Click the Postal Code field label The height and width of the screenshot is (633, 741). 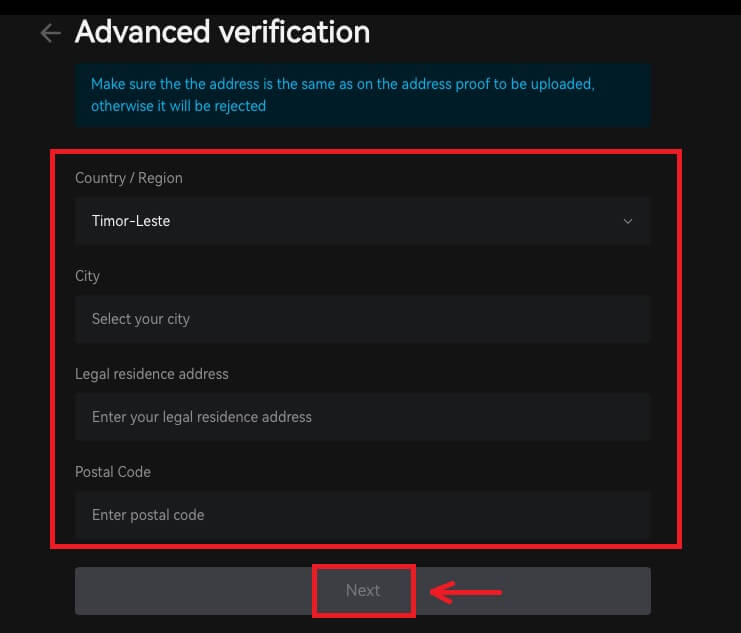click(x=113, y=472)
